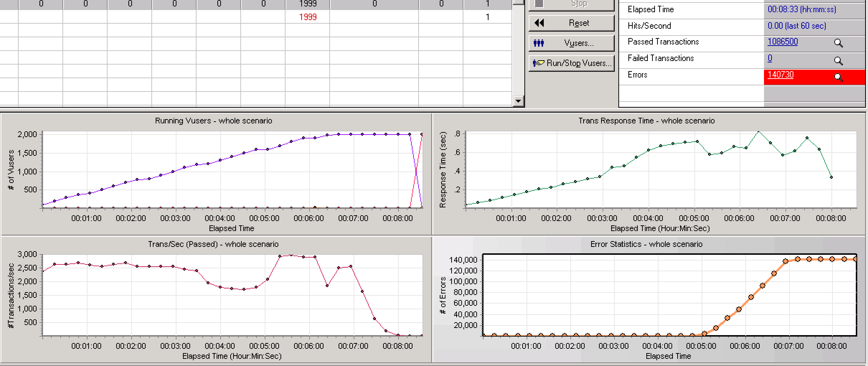Open the 140730 errors link
This screenshot has width=868, height=366.
click(x=780, y=75)
